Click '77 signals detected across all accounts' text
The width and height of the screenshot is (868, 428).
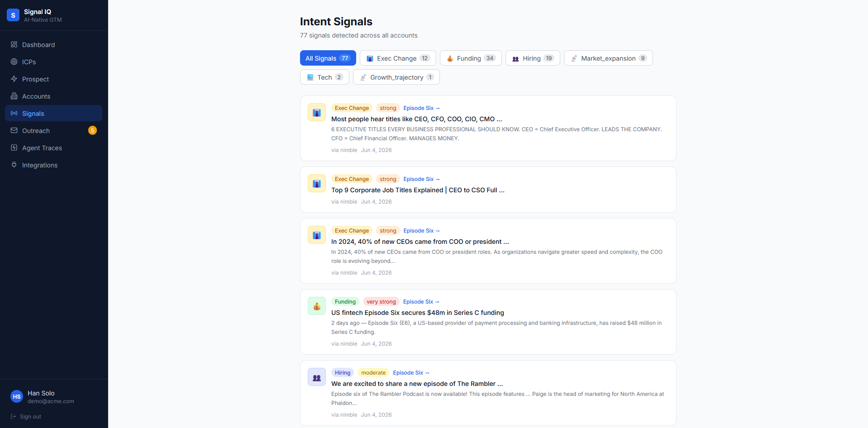point(359,35)
